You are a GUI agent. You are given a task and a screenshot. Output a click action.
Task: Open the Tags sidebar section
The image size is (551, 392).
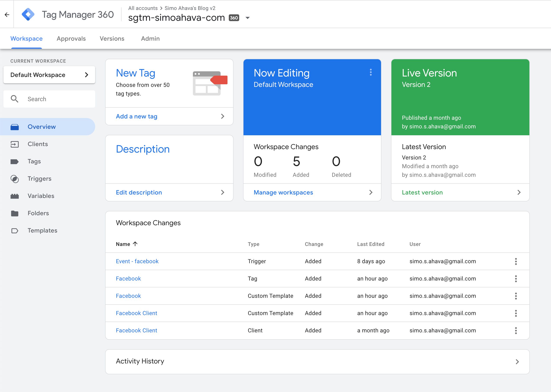pyautogui.click(x=34, y=161)
